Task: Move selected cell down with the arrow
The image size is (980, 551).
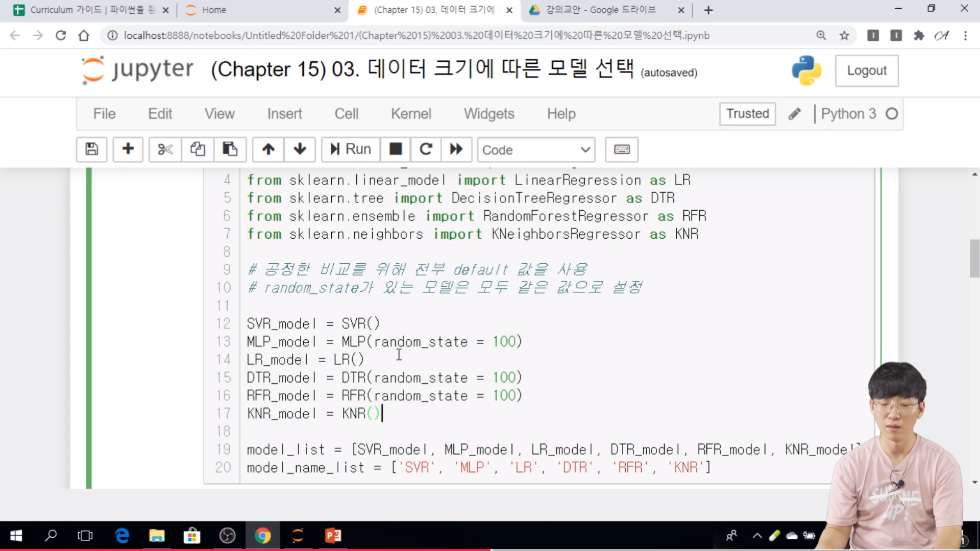Action: pos(300,149)
